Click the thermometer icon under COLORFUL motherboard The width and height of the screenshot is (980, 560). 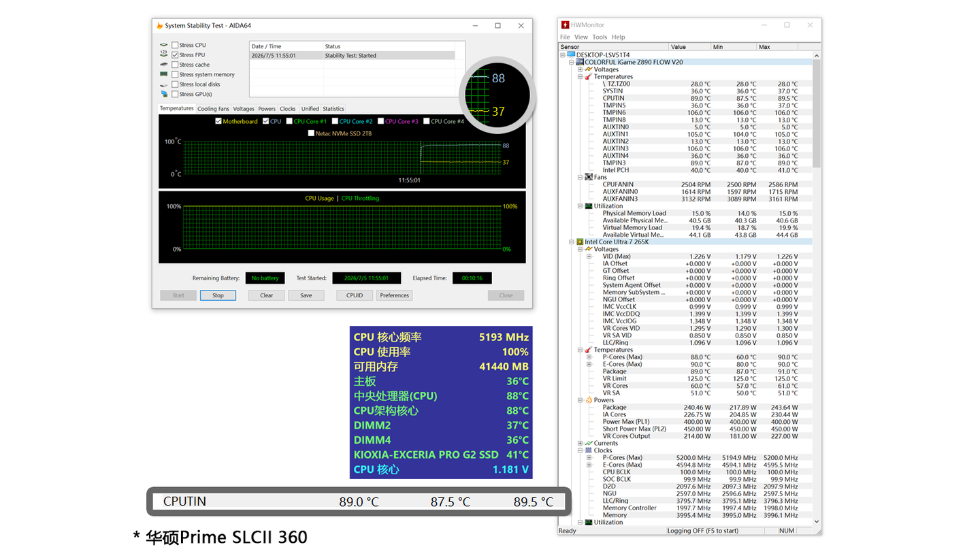click(x=588, y=77)
